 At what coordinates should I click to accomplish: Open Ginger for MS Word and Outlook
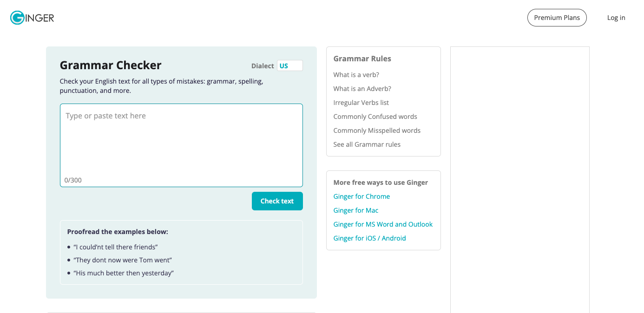pos(383,224)
